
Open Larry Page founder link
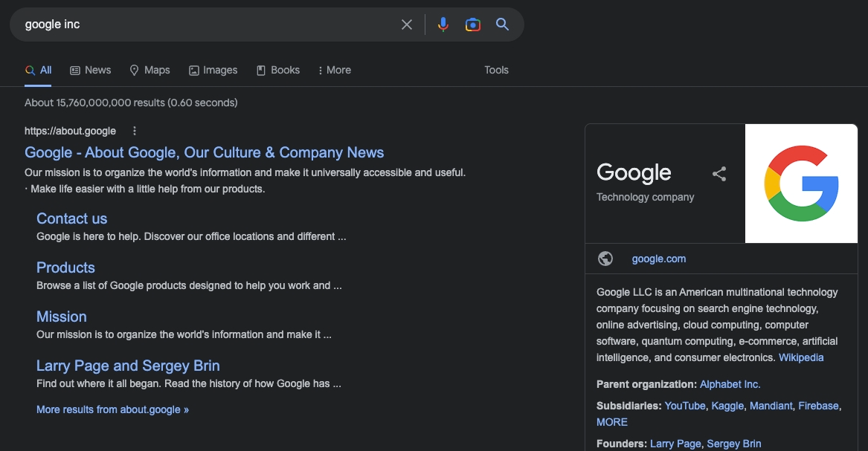[x=675, y=444]
